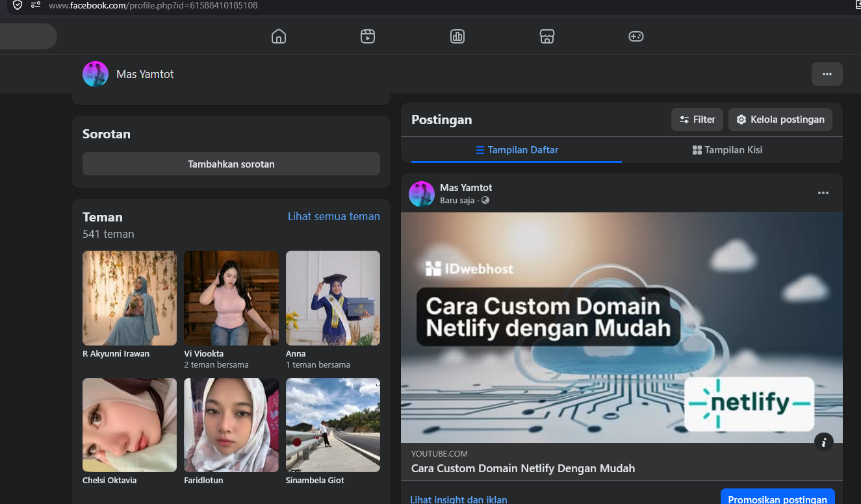The width and height of the screenshot is (861, 504).
Task: Click the browser address bar URL
Action: pos(153,5)
